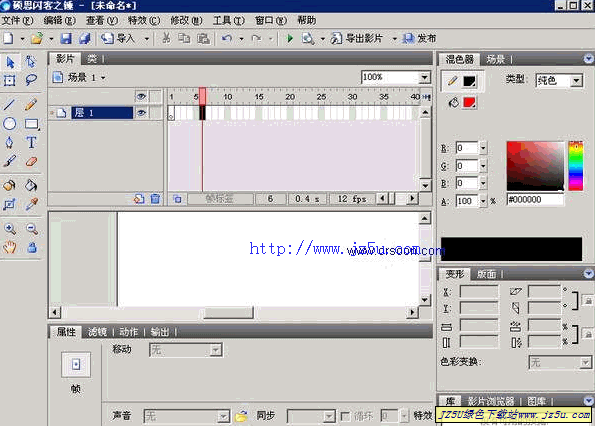
Task: Click the 发布 publish button
Action: pos(419,38)
